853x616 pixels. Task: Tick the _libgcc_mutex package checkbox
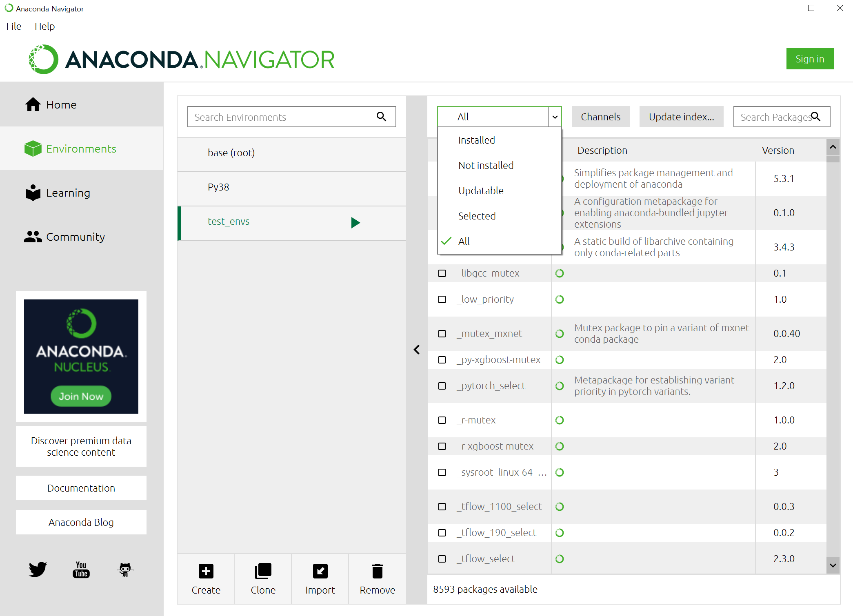442,273
